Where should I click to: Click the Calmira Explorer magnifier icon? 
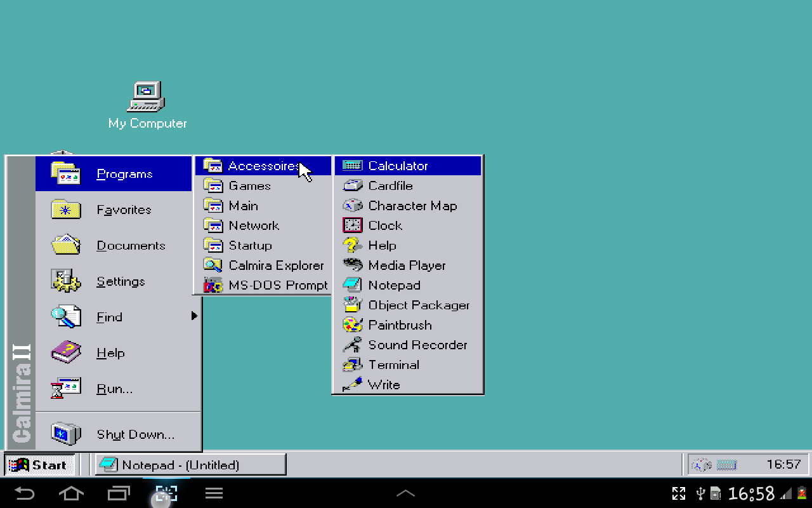tap(213, 265)
